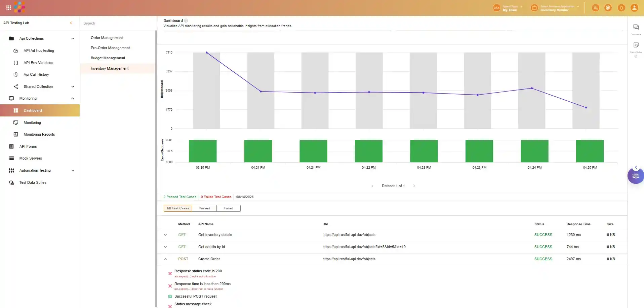Filter results with the Failed toggle

pos(228,208)
